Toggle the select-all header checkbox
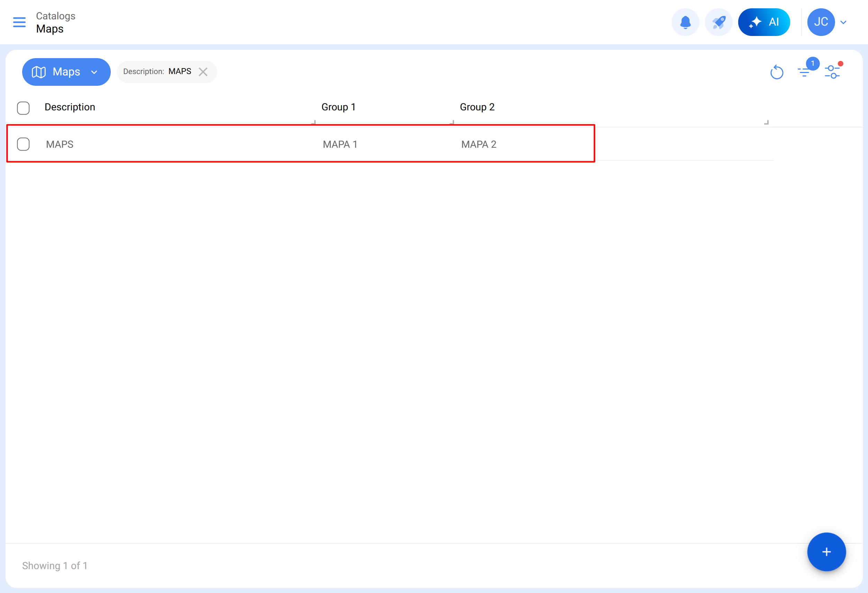 (23, 108)
